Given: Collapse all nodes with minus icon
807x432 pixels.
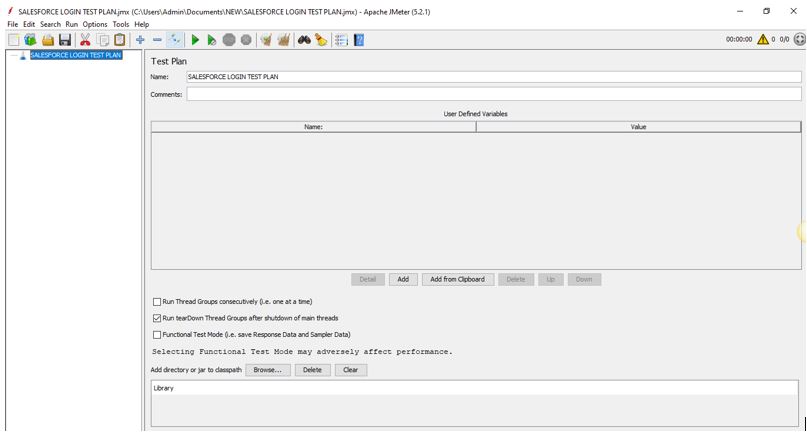Looking at the screenshot, I should point(157,40).
